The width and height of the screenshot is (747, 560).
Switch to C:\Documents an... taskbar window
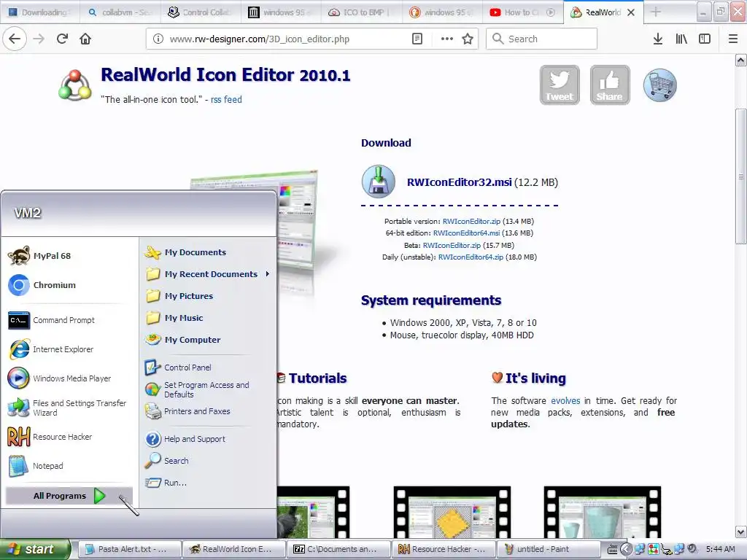coord(338,549)
